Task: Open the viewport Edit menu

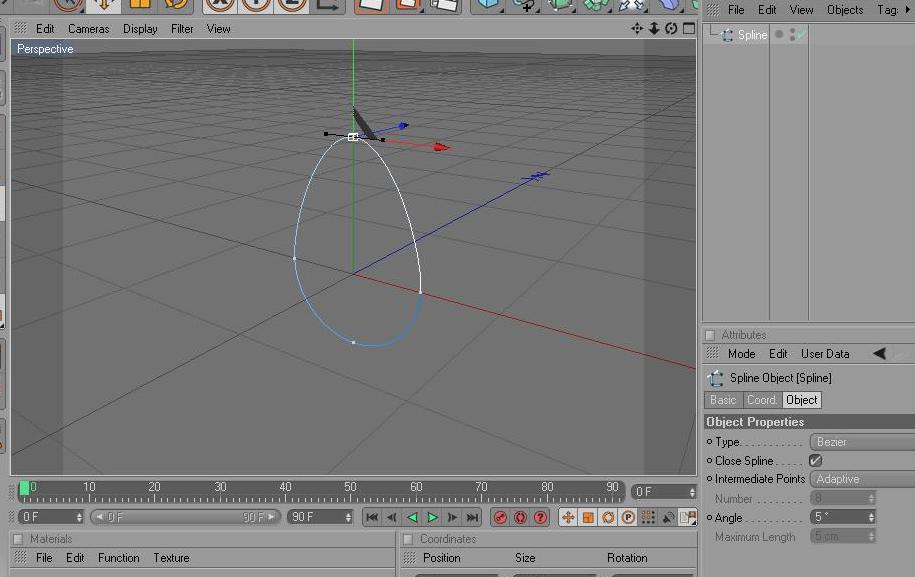Action: [45, 29]
